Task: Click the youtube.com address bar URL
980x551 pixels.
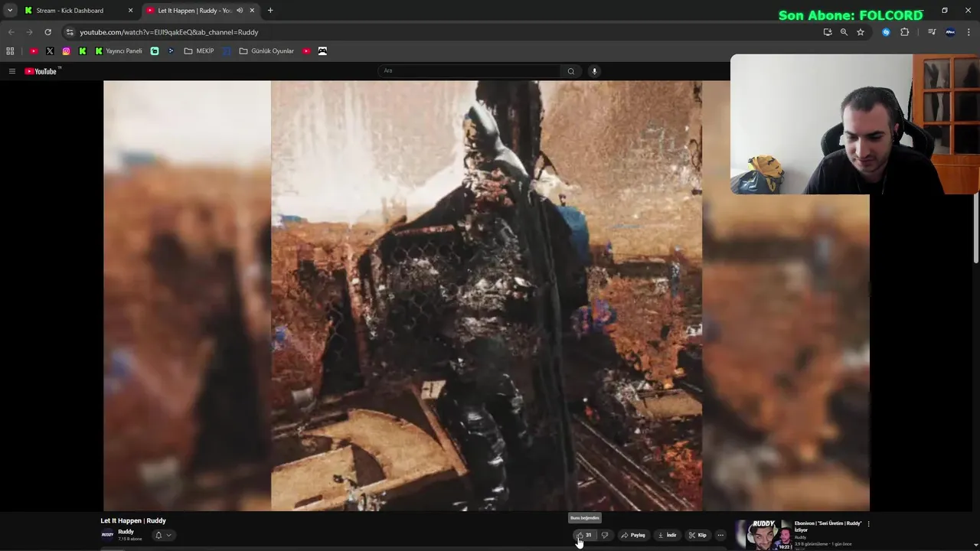Action: [x=169, y=32]
